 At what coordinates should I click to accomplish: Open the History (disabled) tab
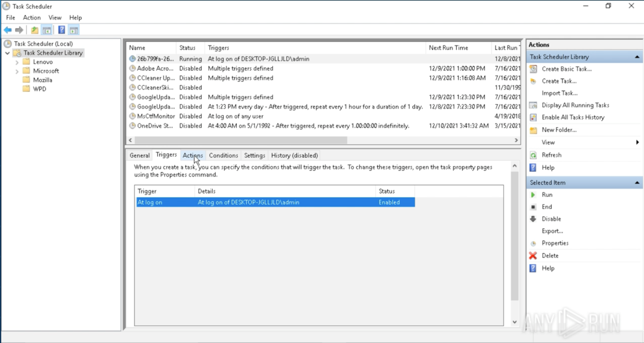(x=294, y=155)
